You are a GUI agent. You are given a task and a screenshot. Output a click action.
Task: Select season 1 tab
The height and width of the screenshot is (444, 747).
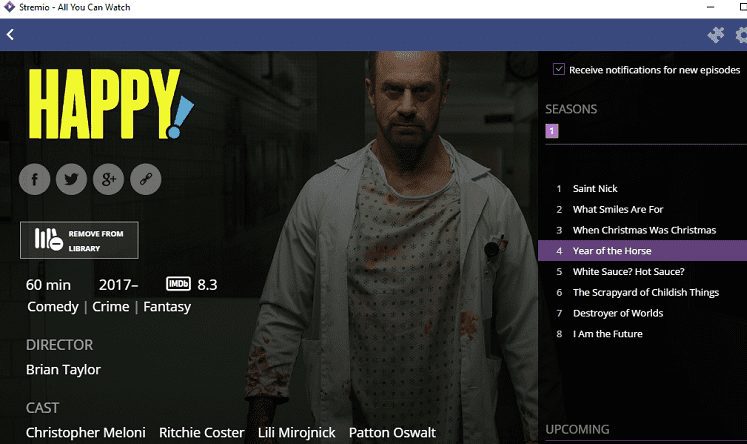click(552, 131)
